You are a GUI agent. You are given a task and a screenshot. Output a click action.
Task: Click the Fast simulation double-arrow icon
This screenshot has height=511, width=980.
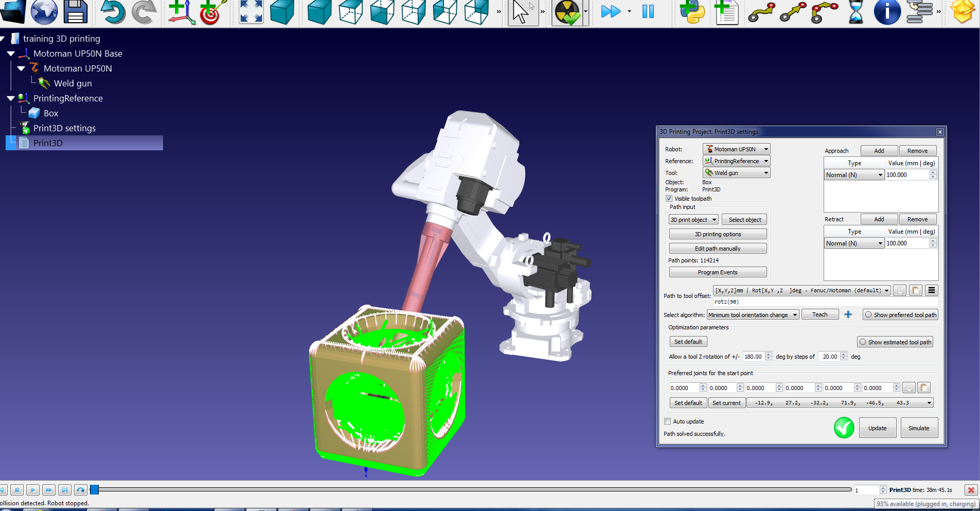tap(611, 11)
